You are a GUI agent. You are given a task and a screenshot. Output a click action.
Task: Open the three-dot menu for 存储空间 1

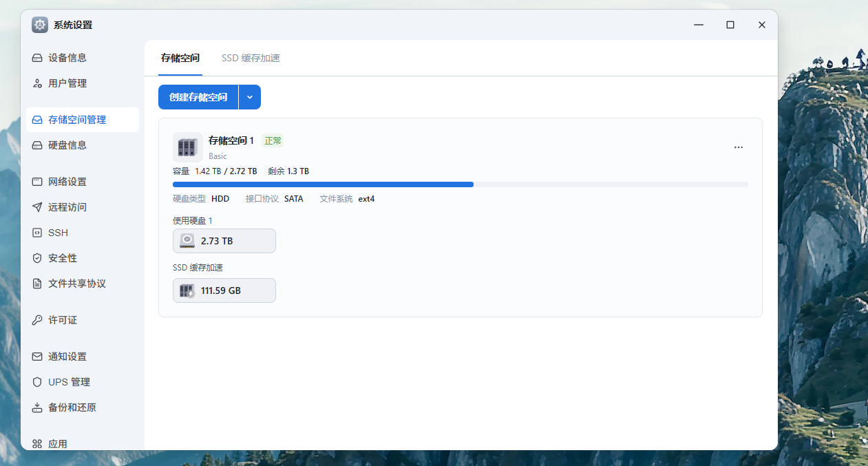click(739, 147)
